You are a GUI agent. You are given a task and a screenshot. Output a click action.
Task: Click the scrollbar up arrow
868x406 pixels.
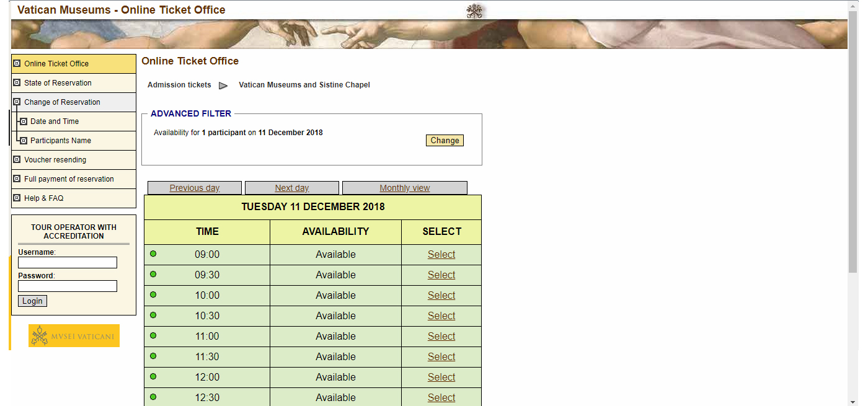click(852, 4)
